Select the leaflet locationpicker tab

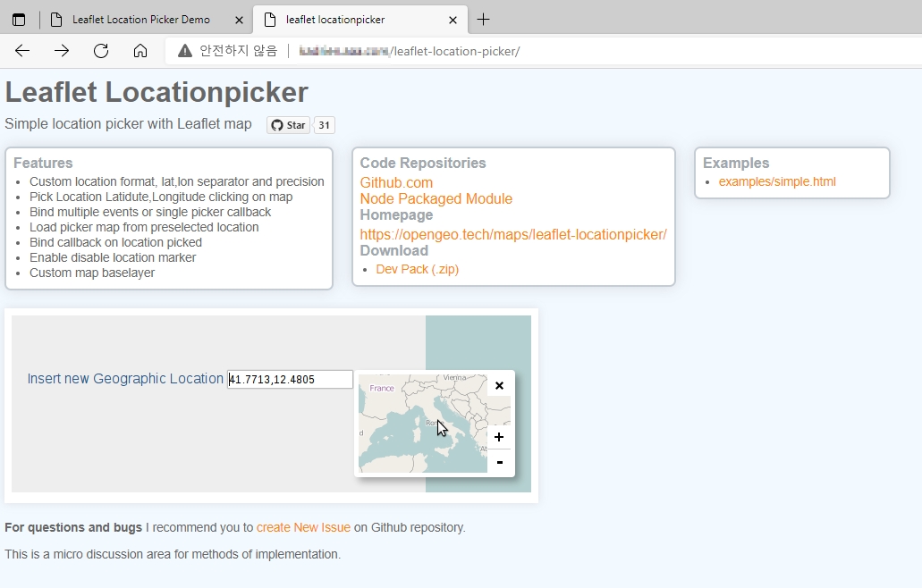click(x=360, y=20)
